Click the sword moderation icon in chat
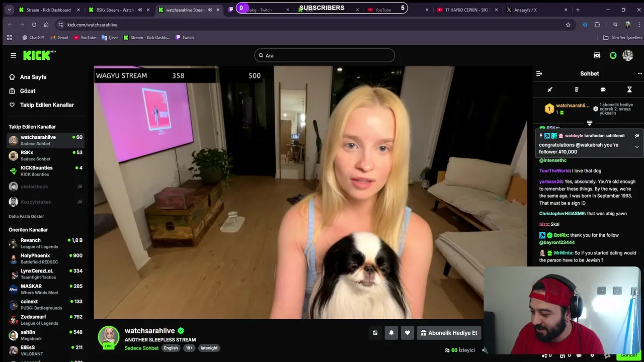Image resolution: width=644 pixels, height=362 pixels. pyautogui.click(x=550, y=89)
